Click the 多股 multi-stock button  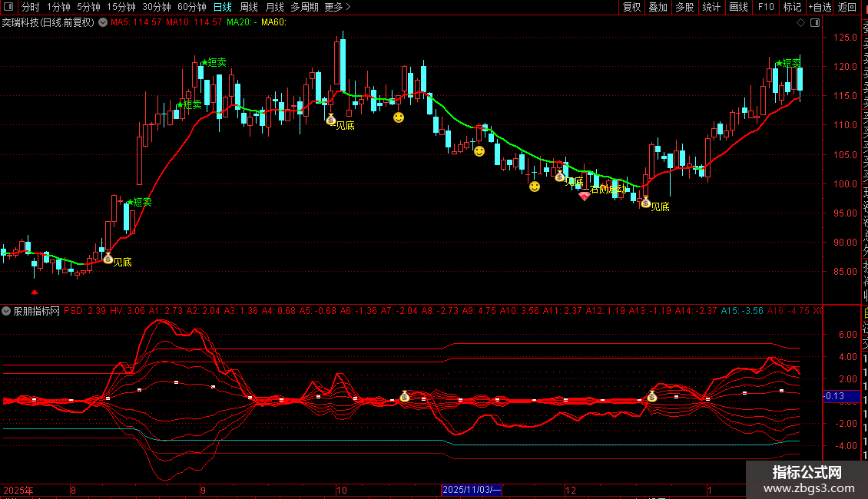(x=684, y=7)
